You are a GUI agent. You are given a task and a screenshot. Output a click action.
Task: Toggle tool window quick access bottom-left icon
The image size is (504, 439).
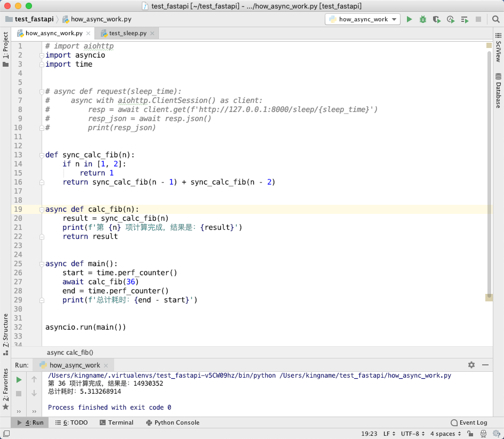click(6, 434)
